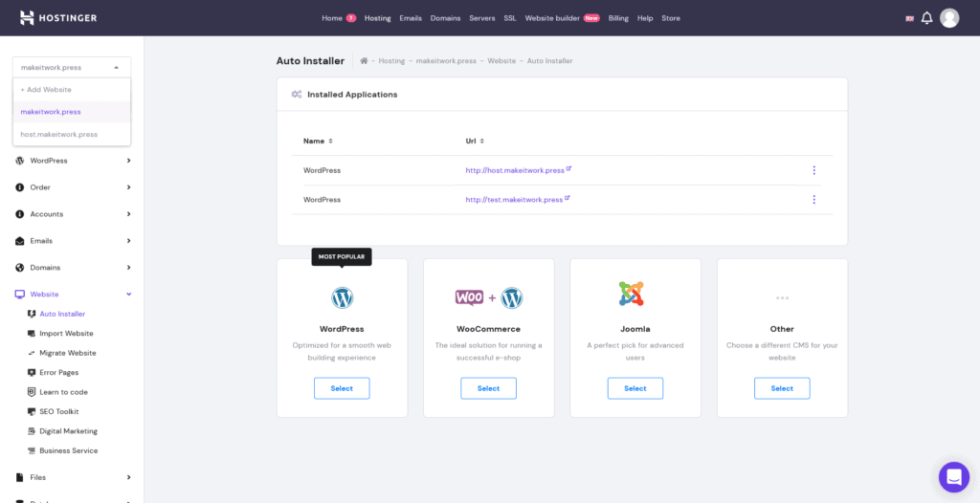Click the Joomla logo on its card
Screen dimensions: 980x503
(632, 294)
